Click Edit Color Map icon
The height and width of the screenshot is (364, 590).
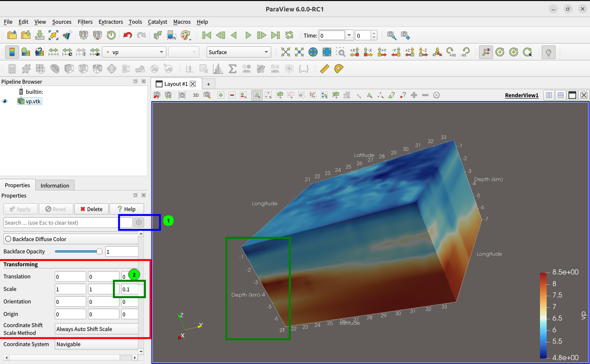pos(25,52)
